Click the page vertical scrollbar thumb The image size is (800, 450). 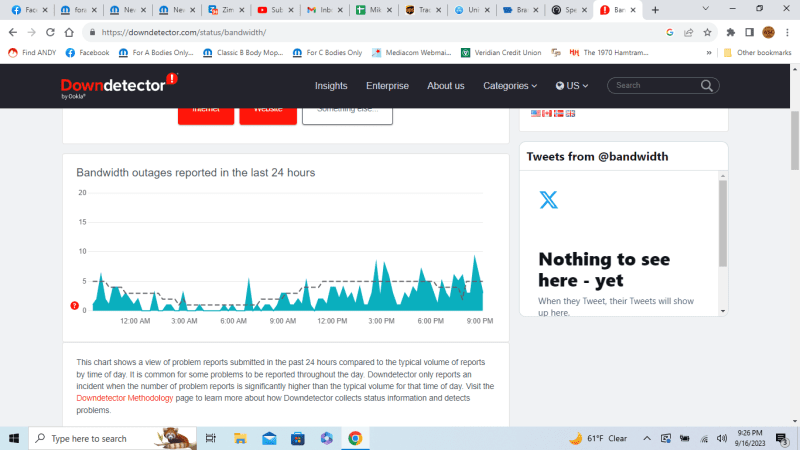coord(795,140)
